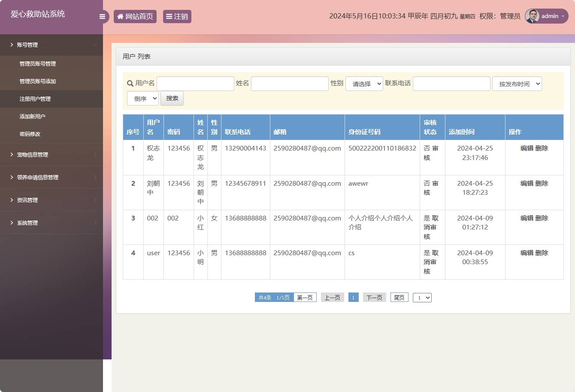The height and width of the screenshot is (392, 575).
Task: Open the admin account dropdown caret
Action: click(x=564, y=16)
